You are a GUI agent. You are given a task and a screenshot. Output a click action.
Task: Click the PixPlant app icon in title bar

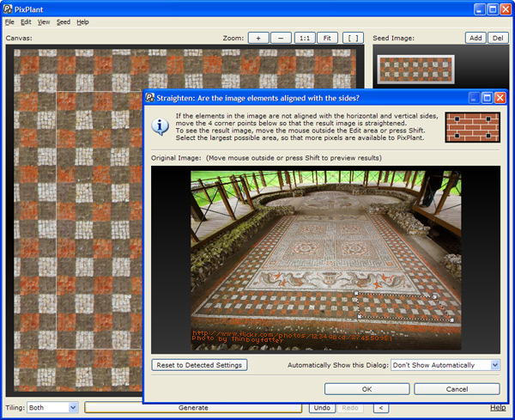[8, 9]
